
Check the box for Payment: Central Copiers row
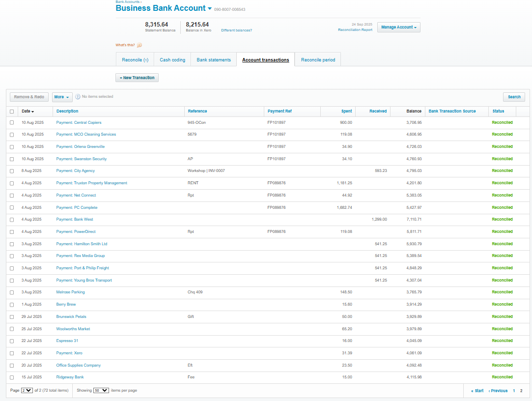[12, 122]
